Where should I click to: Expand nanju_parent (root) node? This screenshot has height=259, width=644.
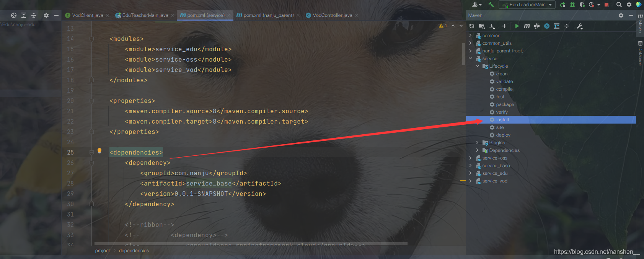471,51
